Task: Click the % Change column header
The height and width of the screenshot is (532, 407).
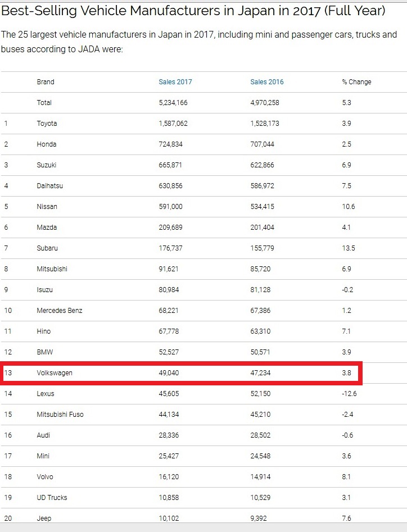Action: click(x=356, y=82)
